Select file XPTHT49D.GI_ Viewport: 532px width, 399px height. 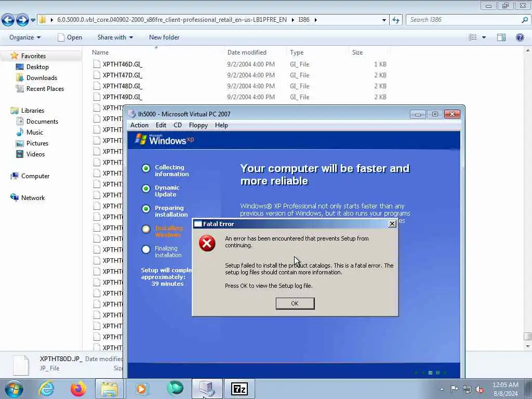pos(123,97)
